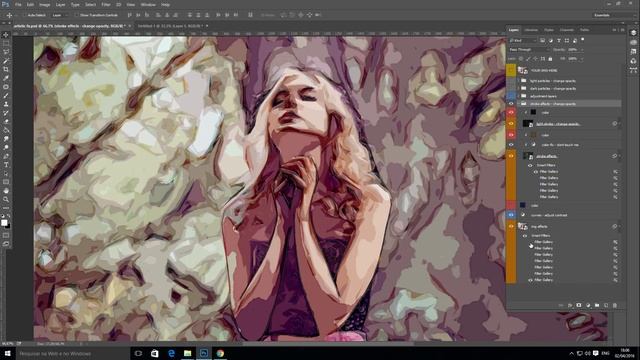This screenshot has width=640, height=360.
Task: Open the Pass Through blend mode dropdown
Action: pyautogui.click(x=529, y=50)
